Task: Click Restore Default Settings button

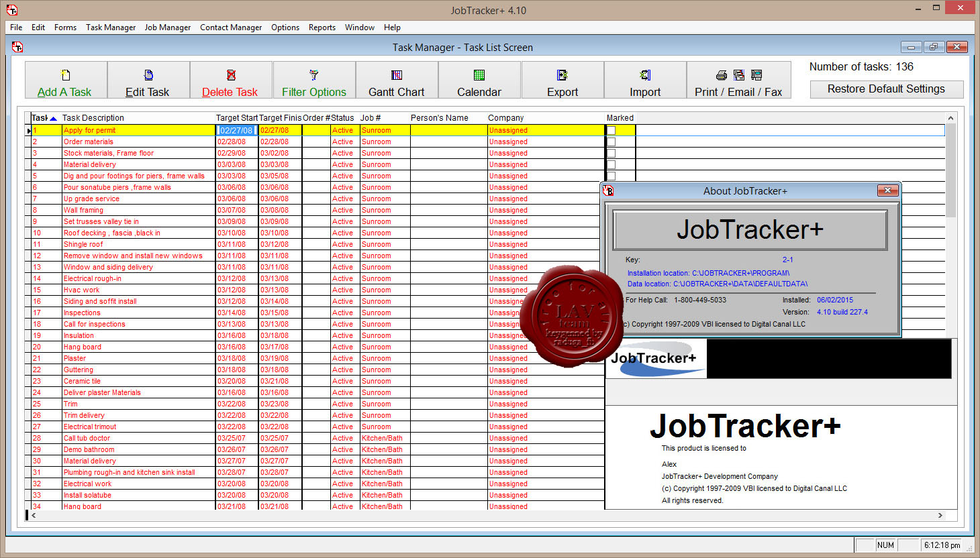Action: [x=886, y=89]
